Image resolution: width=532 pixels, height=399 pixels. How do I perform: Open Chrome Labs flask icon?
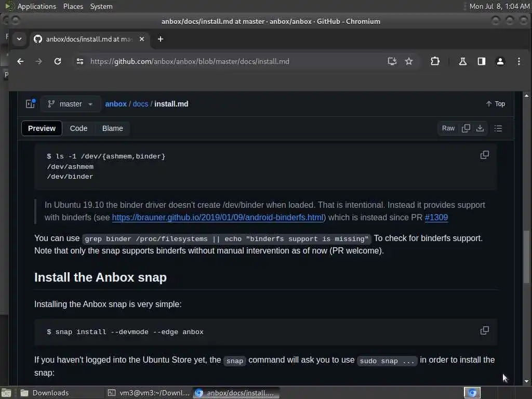click(463, 61)
